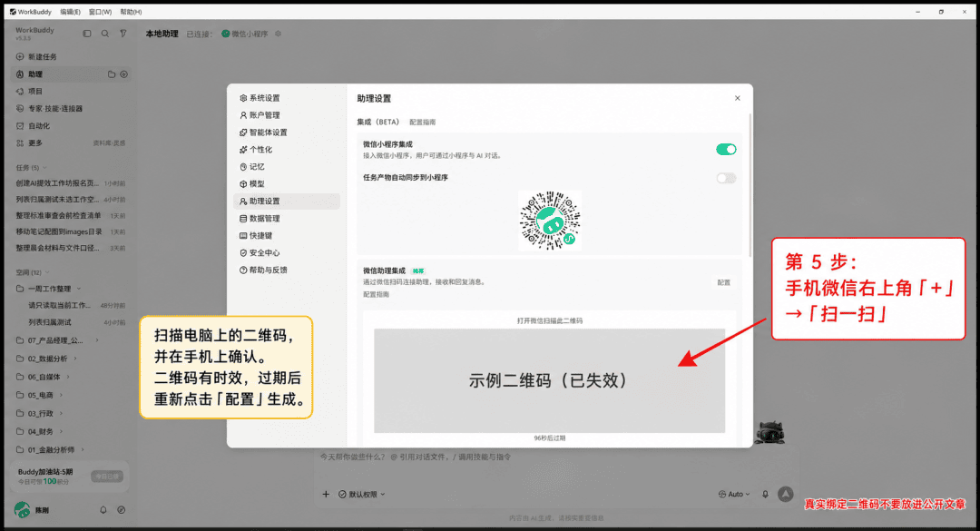Image resolution: width=980 pixels, height=531 pixels.
Task: Open task 整理标准审查会前检查清单
Action: pos(71,216)
